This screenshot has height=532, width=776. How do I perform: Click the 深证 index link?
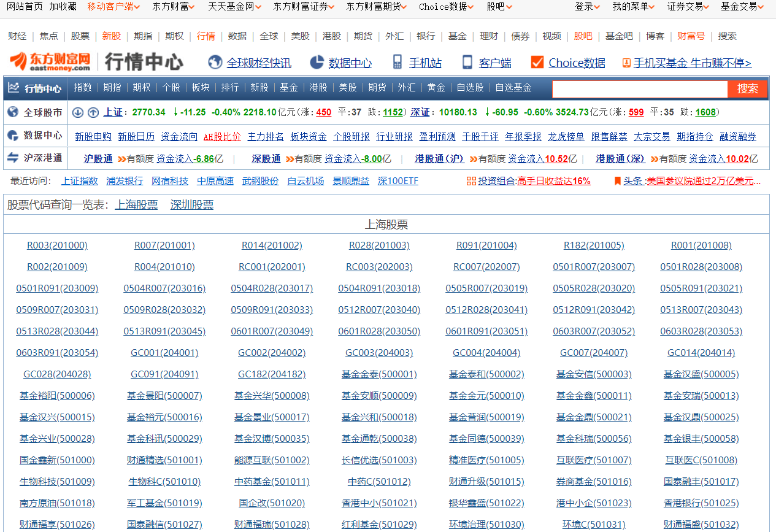tap(420, 112)
